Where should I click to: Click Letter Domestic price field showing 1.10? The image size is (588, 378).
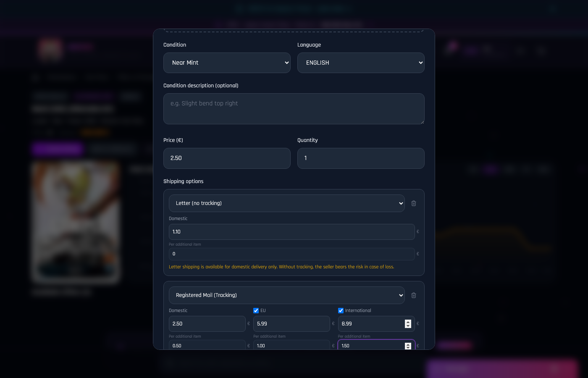click(x=291, y=232)
